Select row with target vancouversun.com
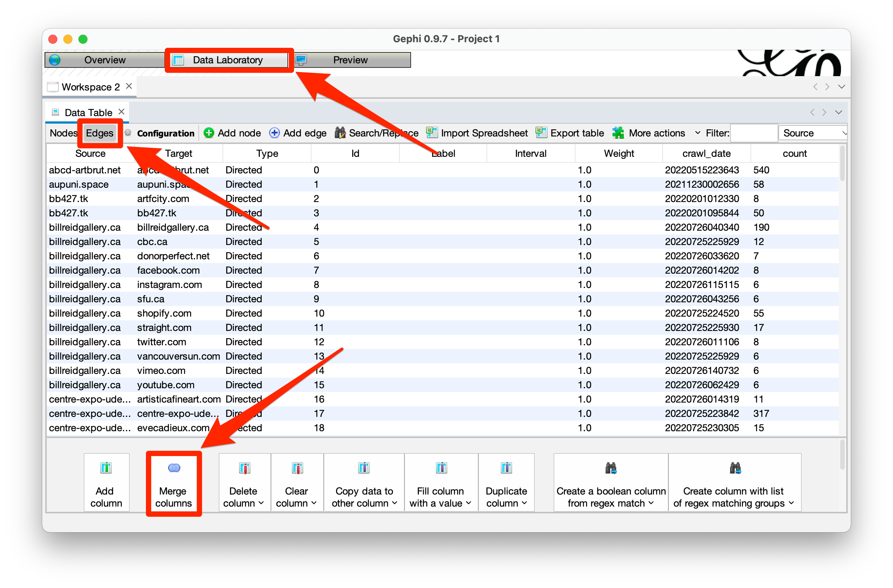 443,356
